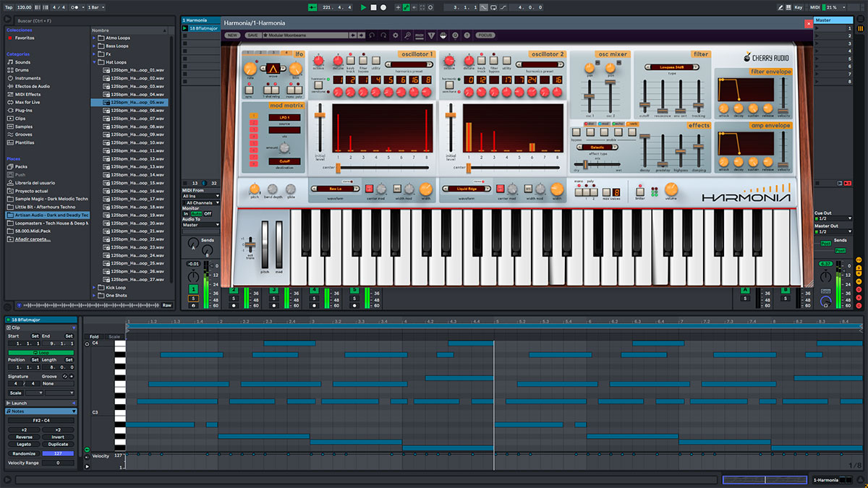Screen dimensions: 868x488
Task: Open the Plug-Ins browser category
Action: pyautogui.click(x=24, y=111)
